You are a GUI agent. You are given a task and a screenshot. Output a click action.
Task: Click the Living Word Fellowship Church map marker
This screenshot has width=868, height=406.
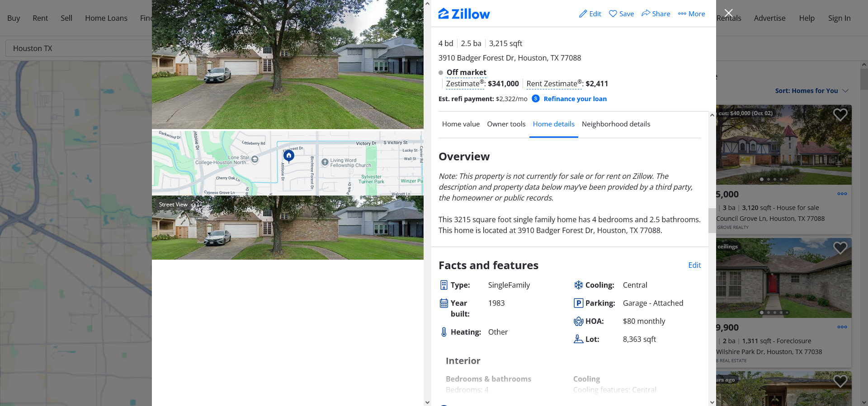point(325,162)
